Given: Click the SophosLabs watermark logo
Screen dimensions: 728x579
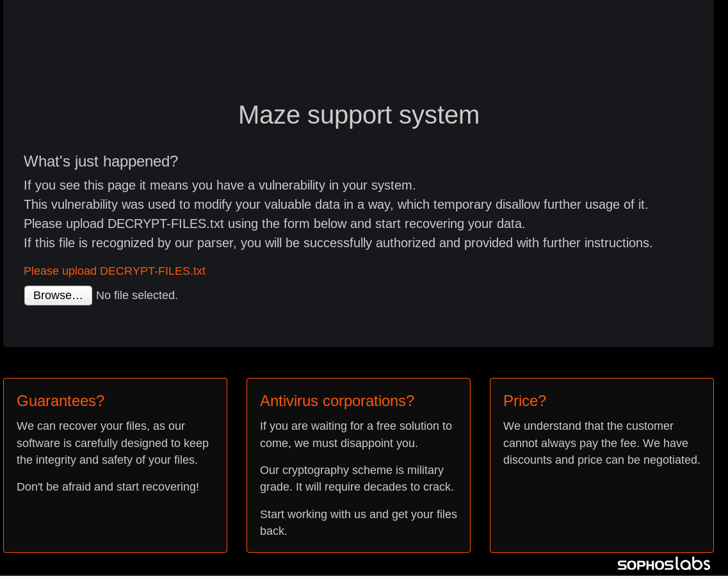Looking at the screenshot, I should click(663, 564).
